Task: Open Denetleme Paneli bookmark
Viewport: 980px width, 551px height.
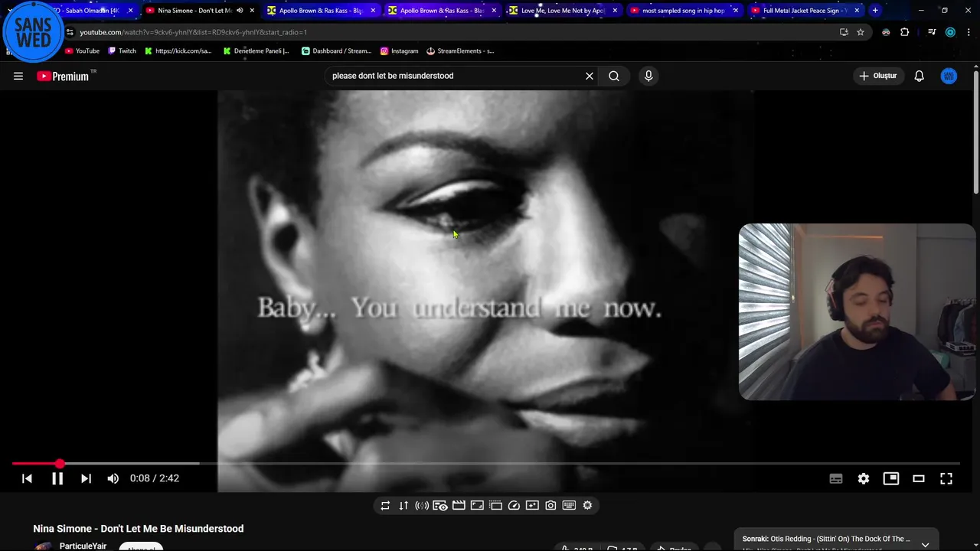Action: (256, 51)
